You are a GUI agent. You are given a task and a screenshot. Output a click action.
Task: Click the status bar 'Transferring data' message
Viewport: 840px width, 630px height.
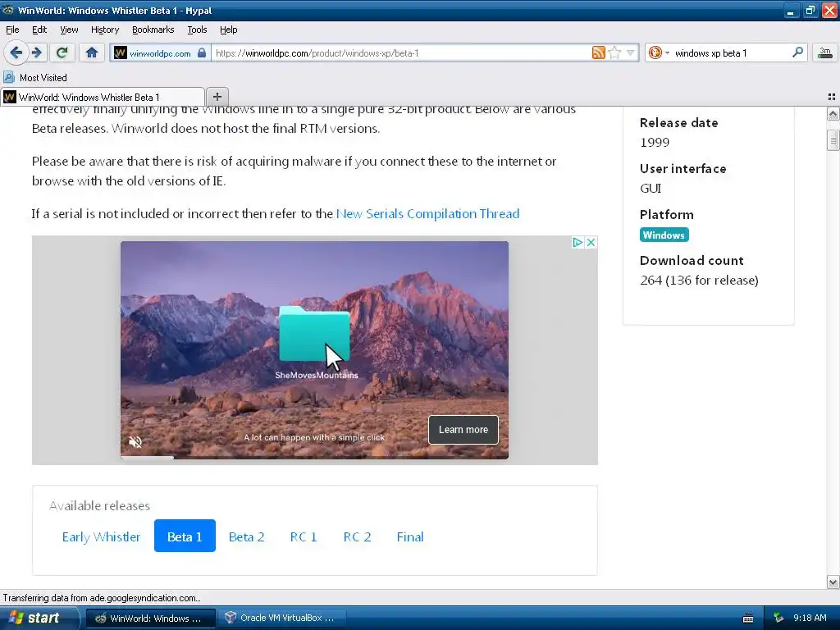pyautogui.click(x=102, y=598)
